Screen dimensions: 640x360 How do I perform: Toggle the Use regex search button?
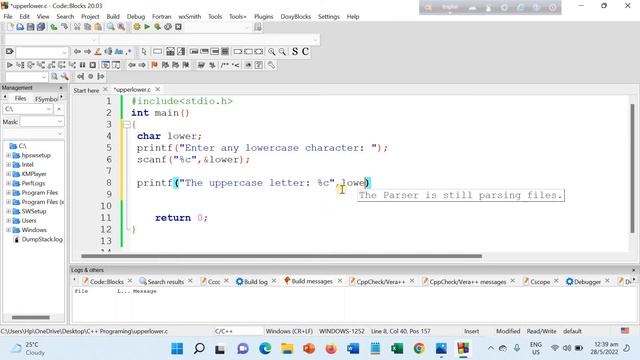pyautogui.click(x=129, y=52)
